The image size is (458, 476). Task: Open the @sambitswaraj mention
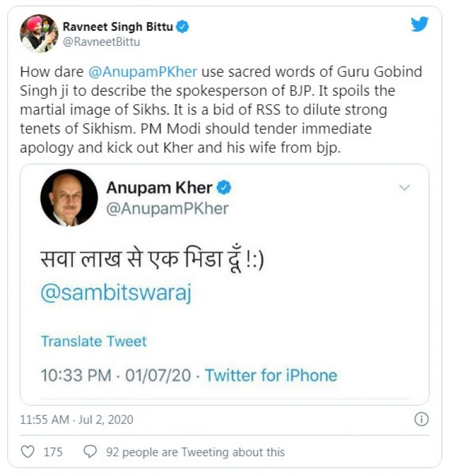click(x=116, y=294)
